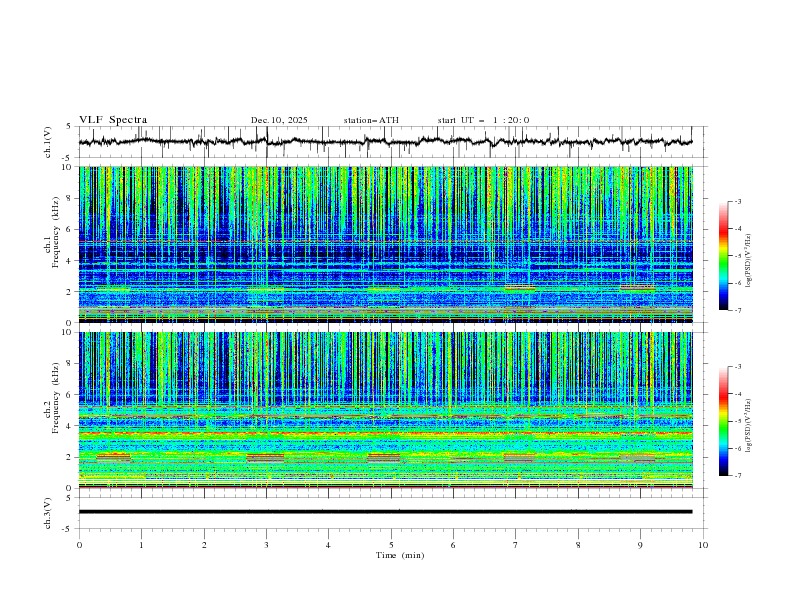Select the ch.1 colorbar "log(PSD)(V²/Hz)" label

[x=748, y=261]
